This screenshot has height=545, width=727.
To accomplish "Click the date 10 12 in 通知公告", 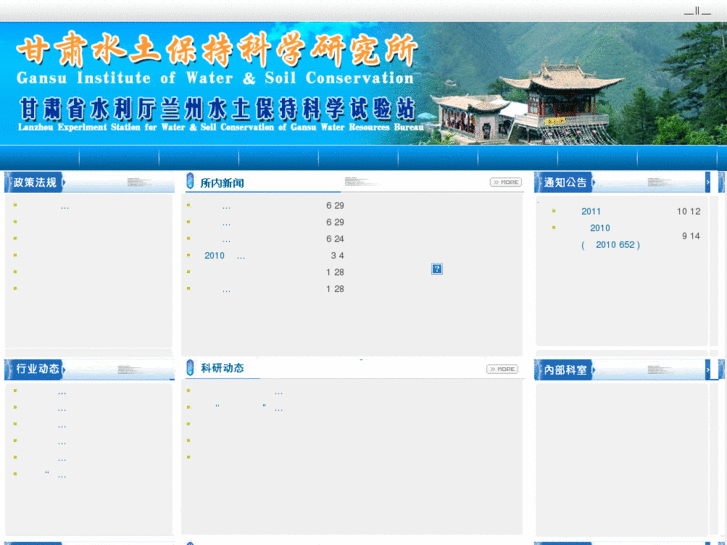I will 689,212.
